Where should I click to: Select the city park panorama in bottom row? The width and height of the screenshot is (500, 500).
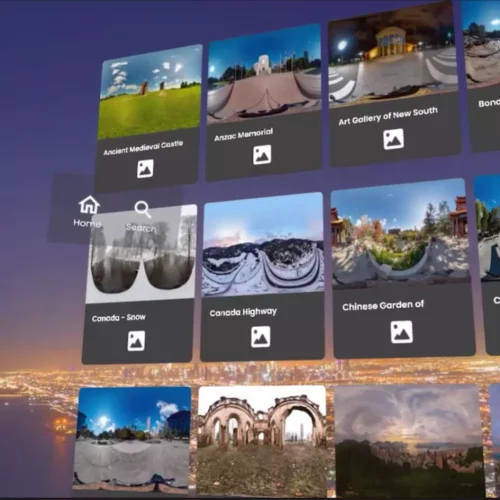click(x=132, y=440)
